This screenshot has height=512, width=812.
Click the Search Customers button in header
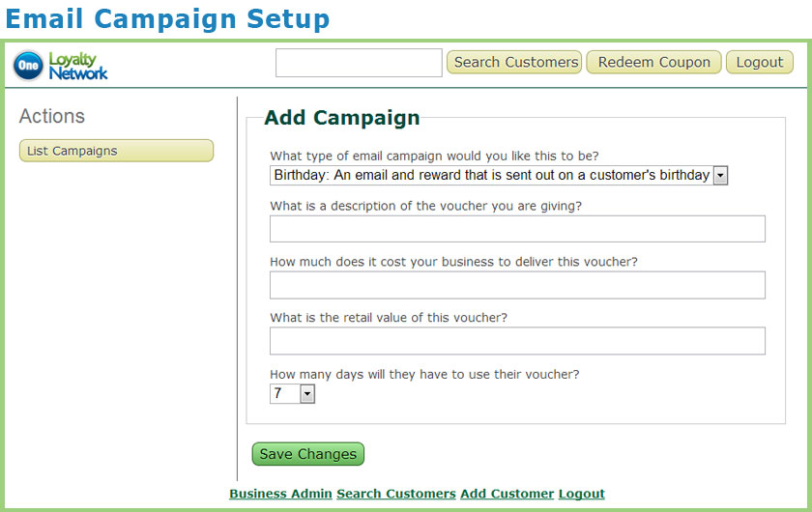pyautogui.click(x=514, y=62)
